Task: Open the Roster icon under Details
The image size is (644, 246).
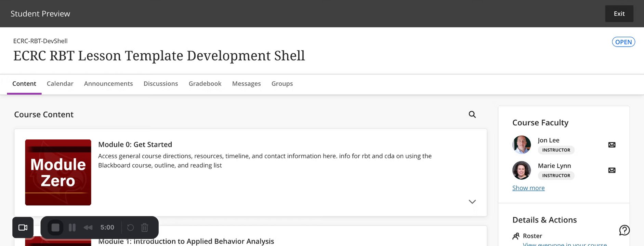Action: coord(516,236)
